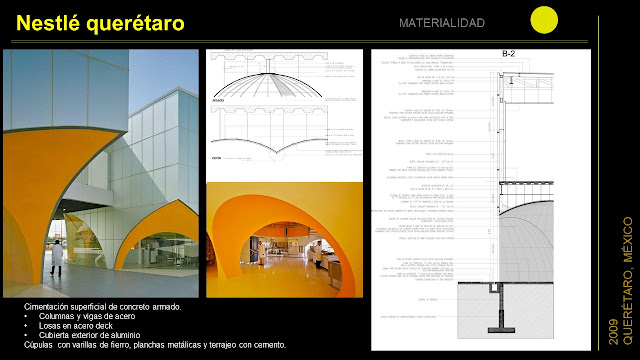Click the yellow circle in the header
640x360 pixels.
click(x=544, y=20)
